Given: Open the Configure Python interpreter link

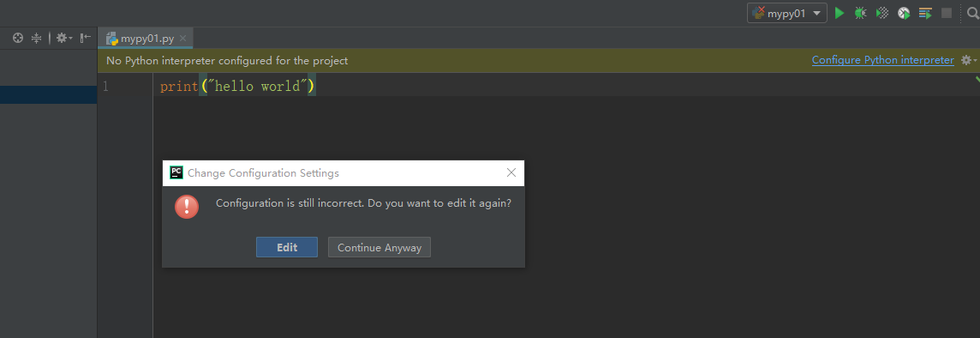Looking at the screenshot, I should point(882,60).
